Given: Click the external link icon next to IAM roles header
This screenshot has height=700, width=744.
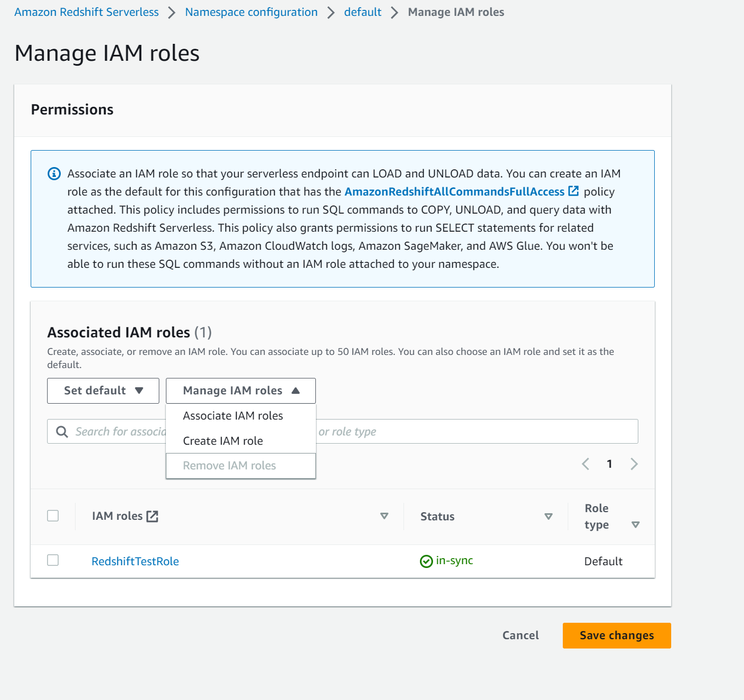Looking at the screenshot, I should tap(152, 516).
